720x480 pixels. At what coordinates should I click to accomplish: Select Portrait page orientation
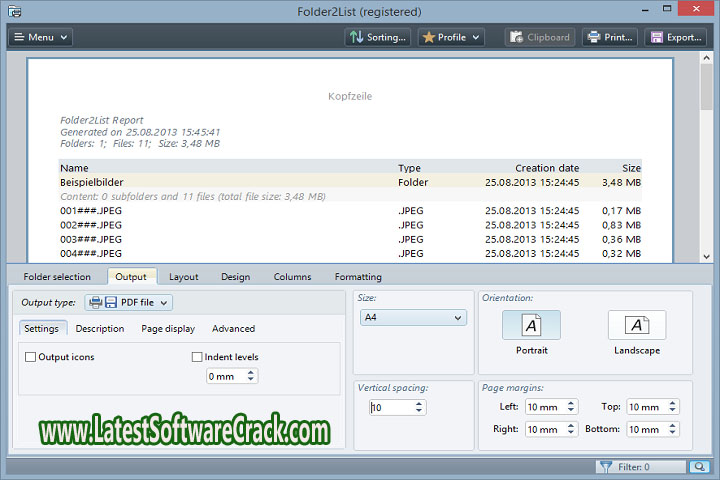pos(531,331)
